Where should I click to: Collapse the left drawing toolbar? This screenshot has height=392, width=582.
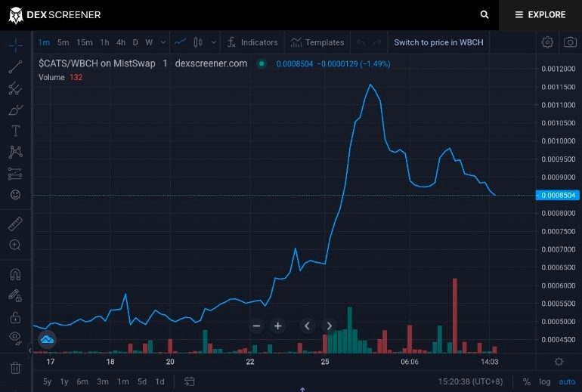pos(30,350)
